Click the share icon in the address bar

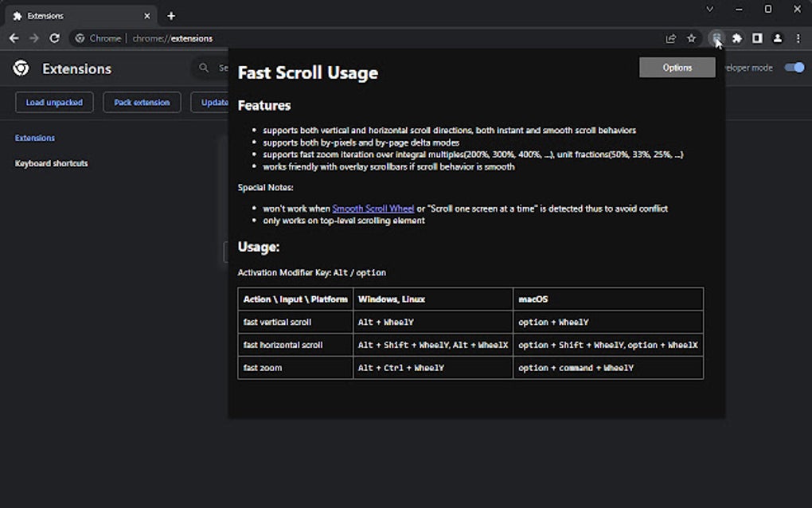pos(671,37)
